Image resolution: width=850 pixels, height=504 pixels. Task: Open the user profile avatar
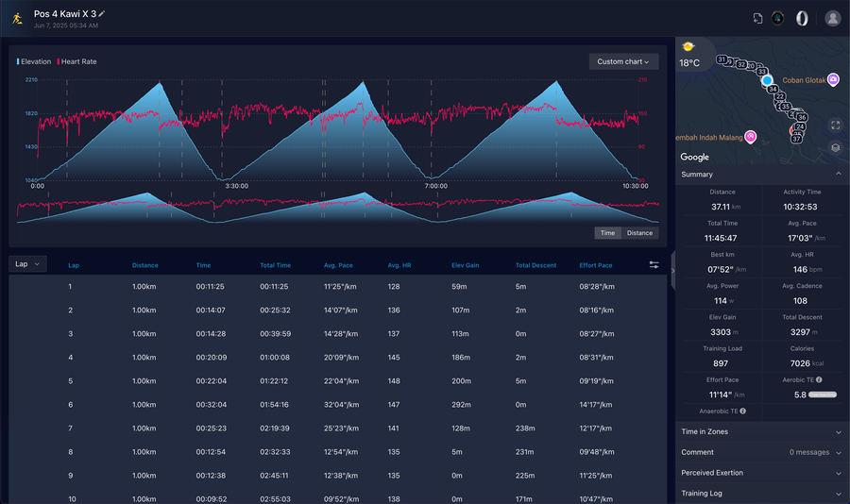coord(832,19)
